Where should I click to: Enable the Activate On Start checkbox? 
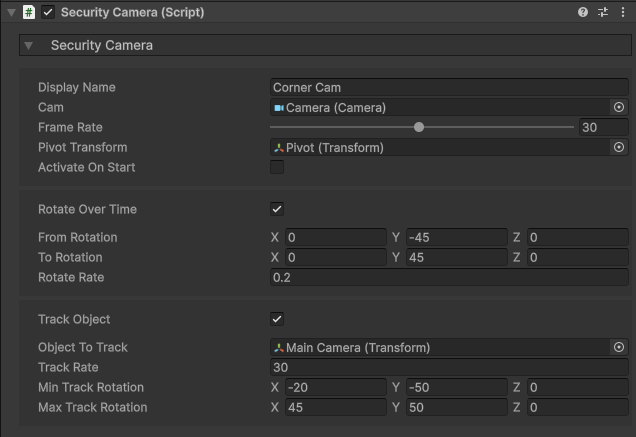[x=277, y=167]
